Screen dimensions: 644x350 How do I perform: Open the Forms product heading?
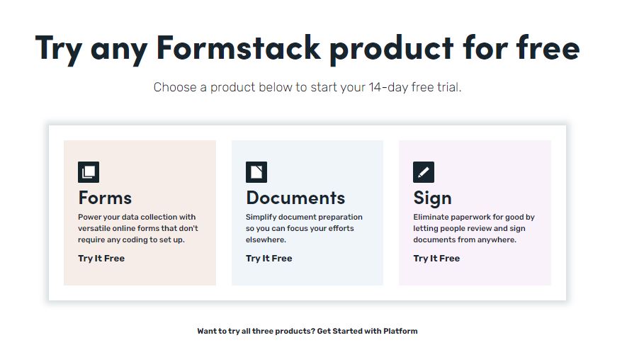tap(105, 198)
